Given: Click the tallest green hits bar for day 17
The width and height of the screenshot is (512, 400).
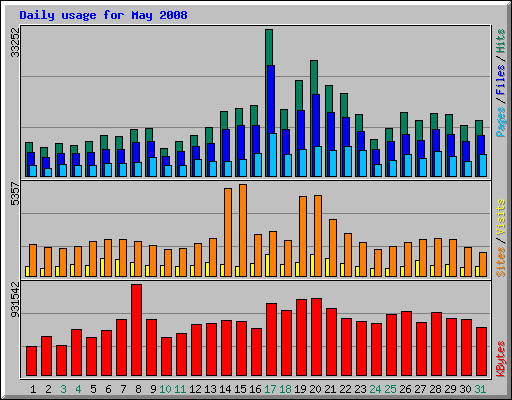Looking at the screenshot, I should pyautogui.click(x=269, y=47).
